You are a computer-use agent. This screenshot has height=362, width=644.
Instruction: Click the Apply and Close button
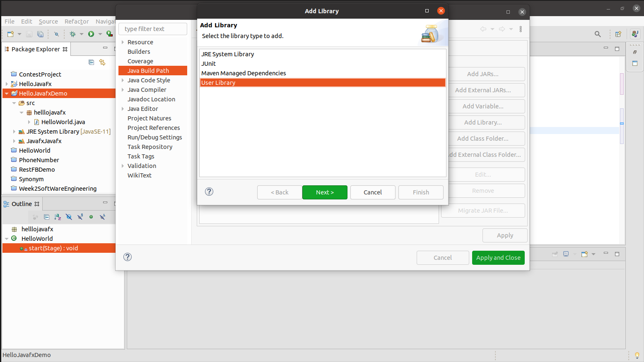[x=498, y=257]
